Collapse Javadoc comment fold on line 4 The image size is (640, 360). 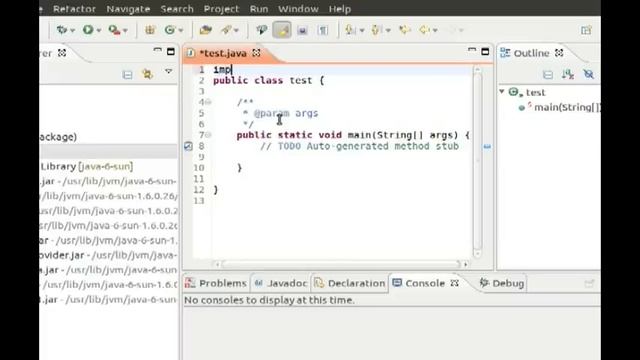[x=208, y=102]
